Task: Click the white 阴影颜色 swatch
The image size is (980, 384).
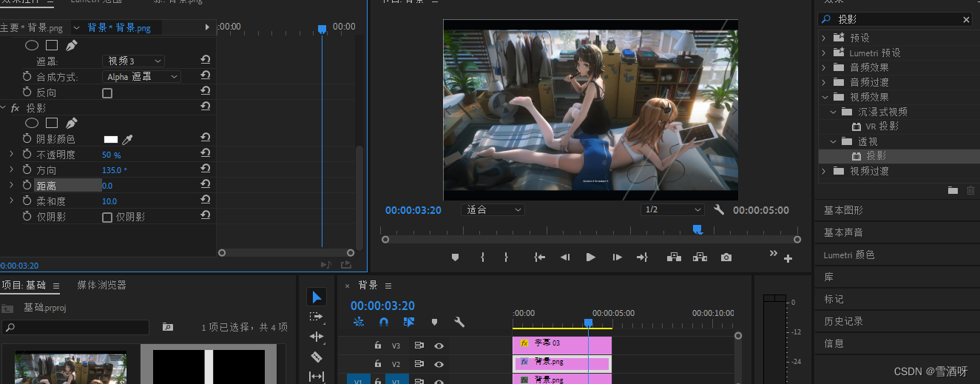Action: pos(111,139)
